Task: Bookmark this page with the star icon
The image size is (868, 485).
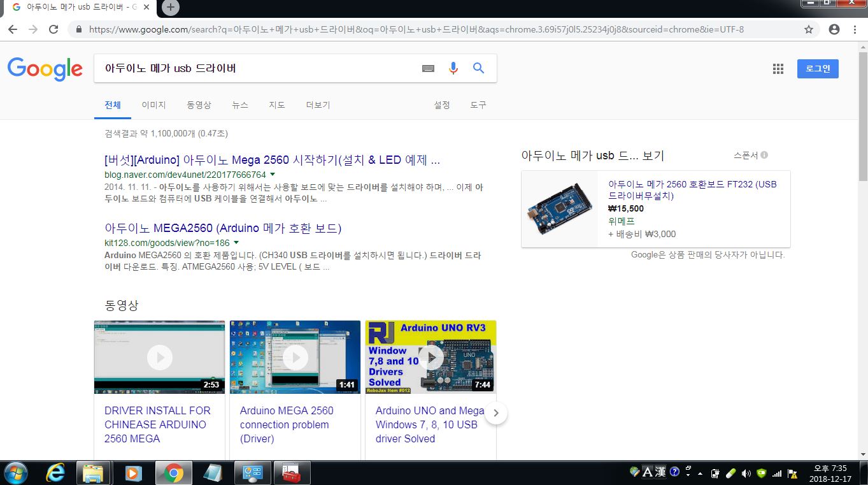Action: click(x=809, y=29)
